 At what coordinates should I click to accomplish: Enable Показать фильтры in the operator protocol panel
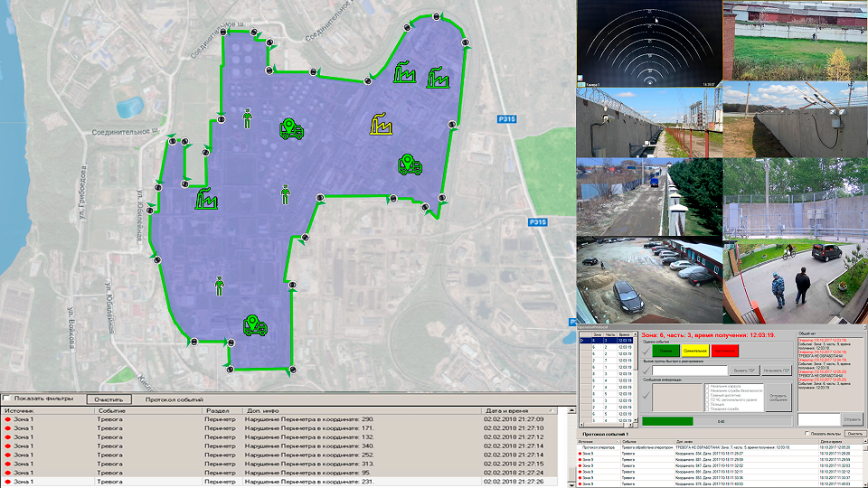coord(807,433)
